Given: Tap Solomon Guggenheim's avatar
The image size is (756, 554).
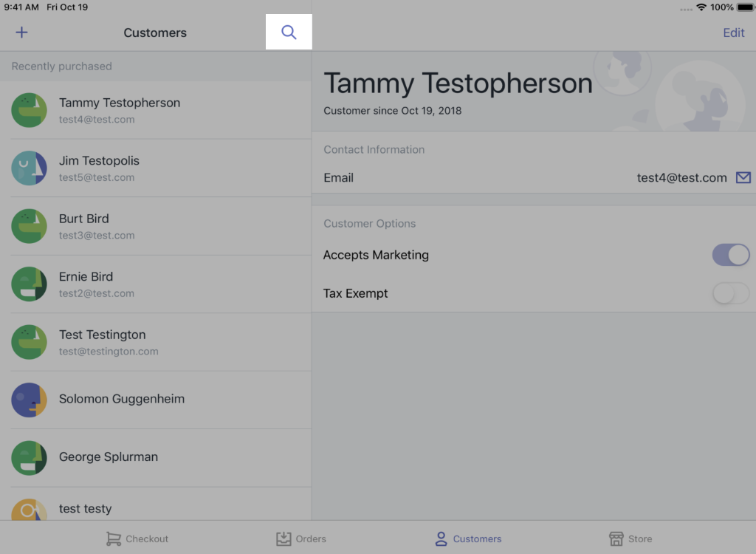Looking at the screenshot, I should [x=29, y=400].
